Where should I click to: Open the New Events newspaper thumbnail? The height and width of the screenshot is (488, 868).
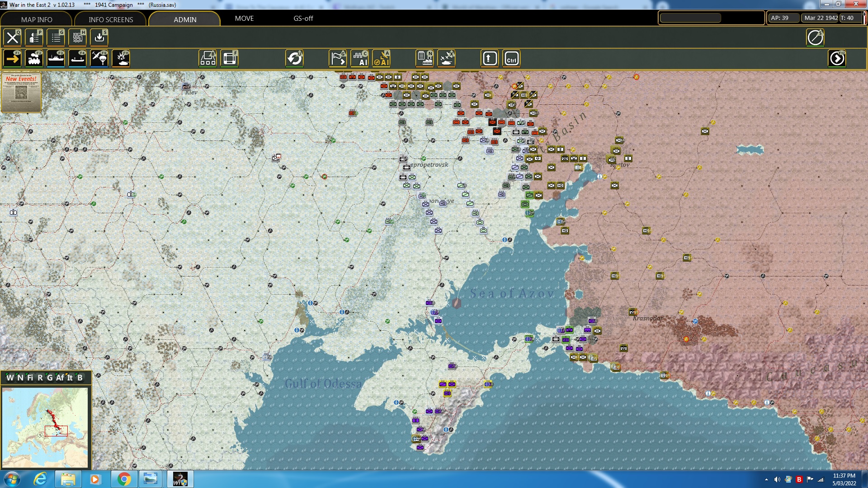21,92
